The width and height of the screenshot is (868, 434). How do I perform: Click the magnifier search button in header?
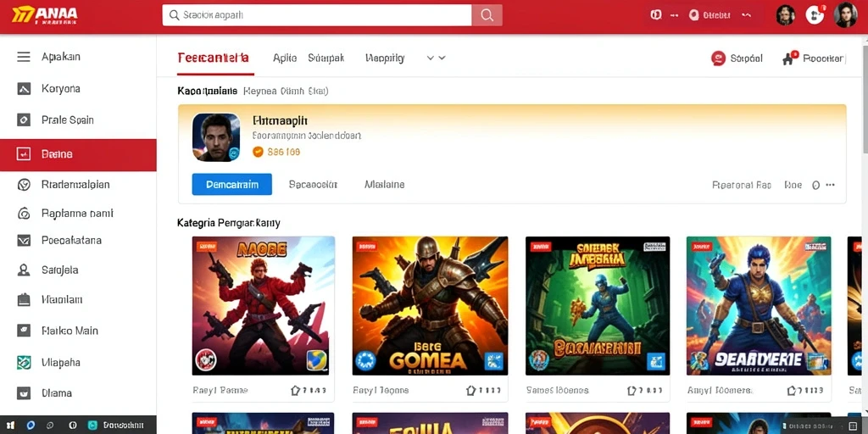tap(487, 15)
